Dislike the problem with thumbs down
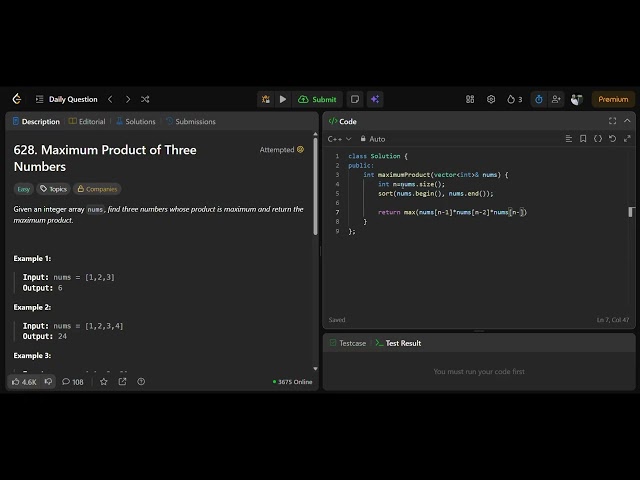This screenshot has height=480, width=640. (48, 382)
